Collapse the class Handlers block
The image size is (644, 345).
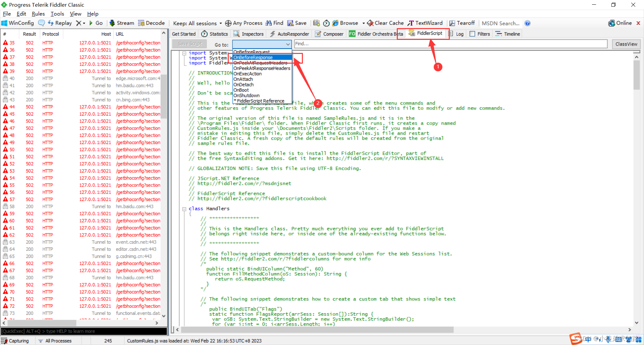tap(184, 209)
